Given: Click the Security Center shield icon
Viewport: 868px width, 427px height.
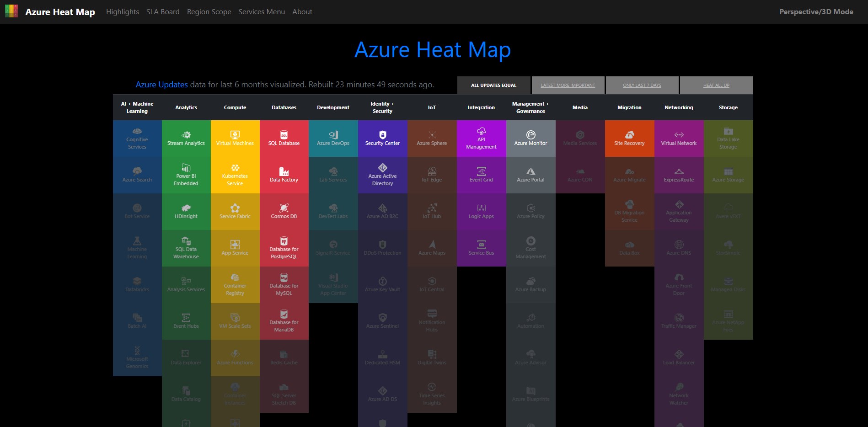Looking at the screenshot, I should pyautogui.click(x=382, y=134).
